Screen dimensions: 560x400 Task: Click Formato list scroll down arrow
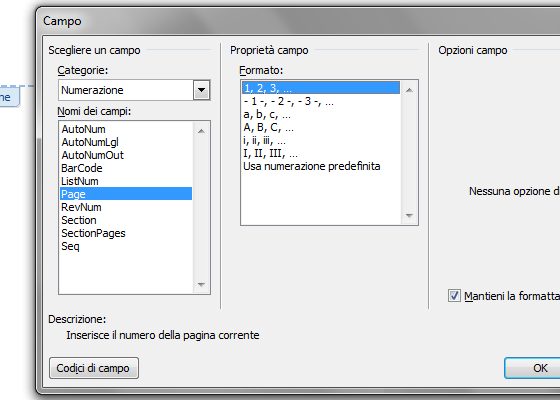410,216
